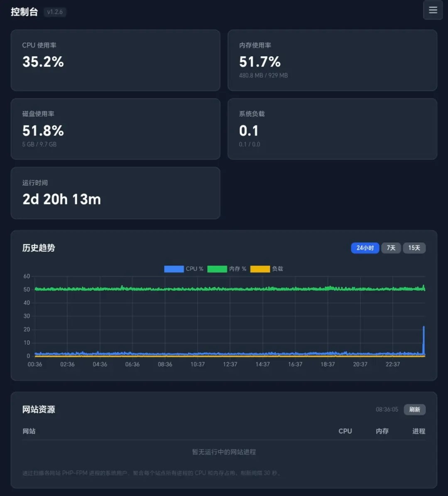Toggle the yellow 负载 legend swatch
Viewport: 448px width, 496px height.
click(260, 269)
